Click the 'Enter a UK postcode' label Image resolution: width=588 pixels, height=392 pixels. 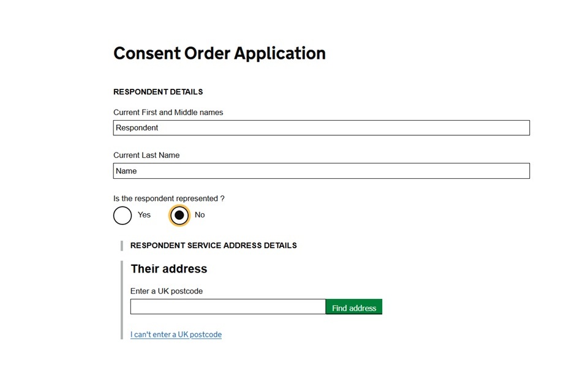tap(167, 291)
